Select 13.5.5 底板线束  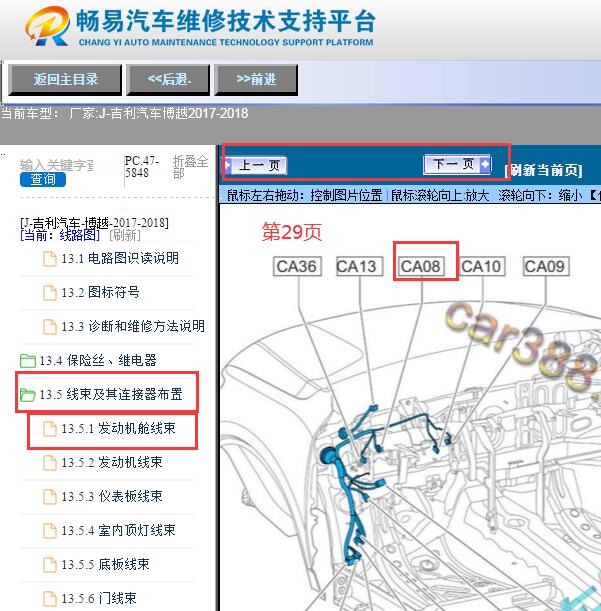[x=105, y=564]
